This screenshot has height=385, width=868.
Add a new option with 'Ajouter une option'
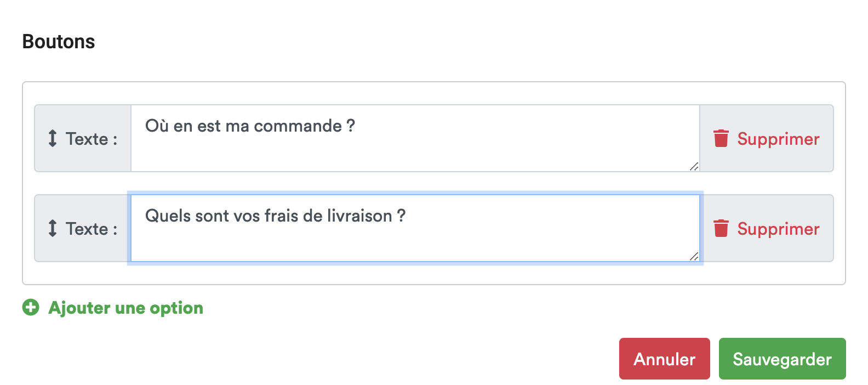tap(126, 308)
